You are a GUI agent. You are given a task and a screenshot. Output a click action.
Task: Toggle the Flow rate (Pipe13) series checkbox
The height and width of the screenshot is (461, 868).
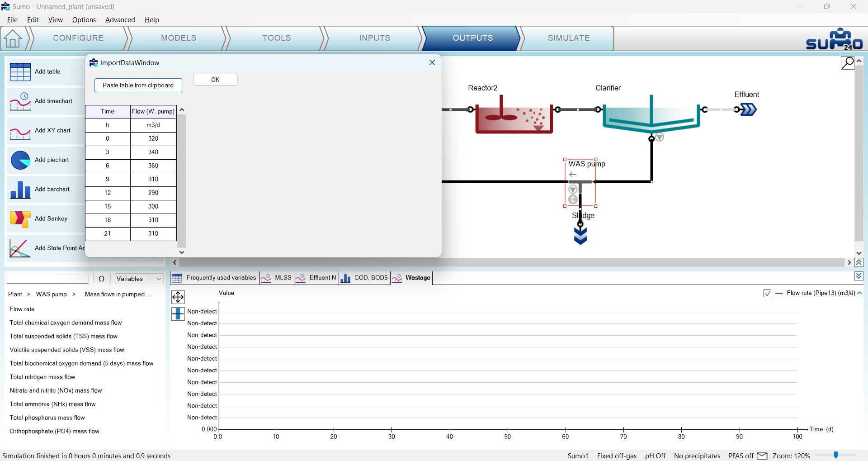(767, 294)
